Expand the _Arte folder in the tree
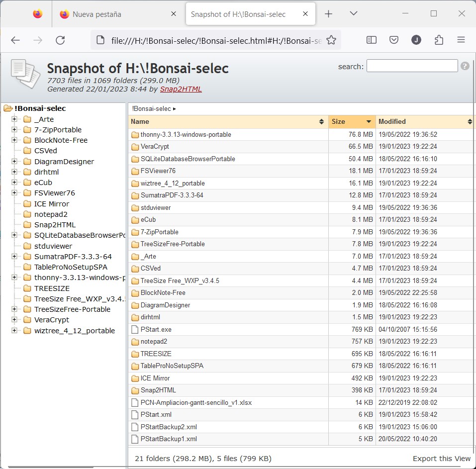The width and height of the screenshot is (476, 469). [14, 119]
